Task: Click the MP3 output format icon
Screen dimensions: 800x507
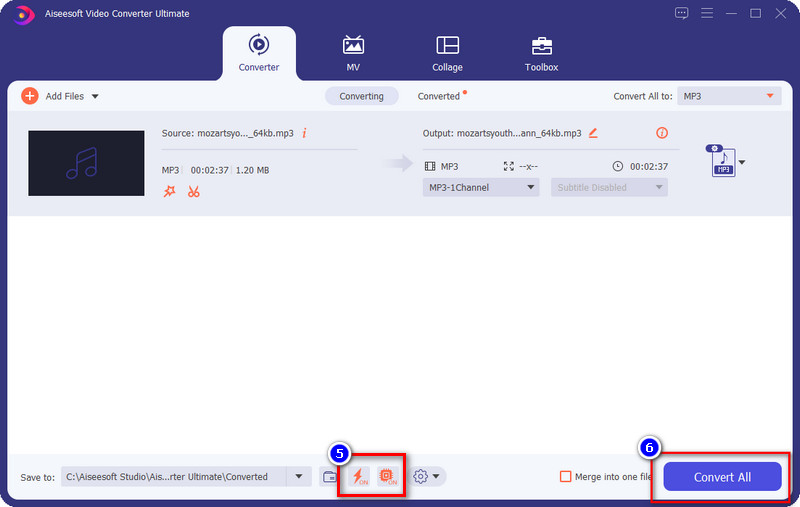Action: pyautogui.click(x=723, y=162)
